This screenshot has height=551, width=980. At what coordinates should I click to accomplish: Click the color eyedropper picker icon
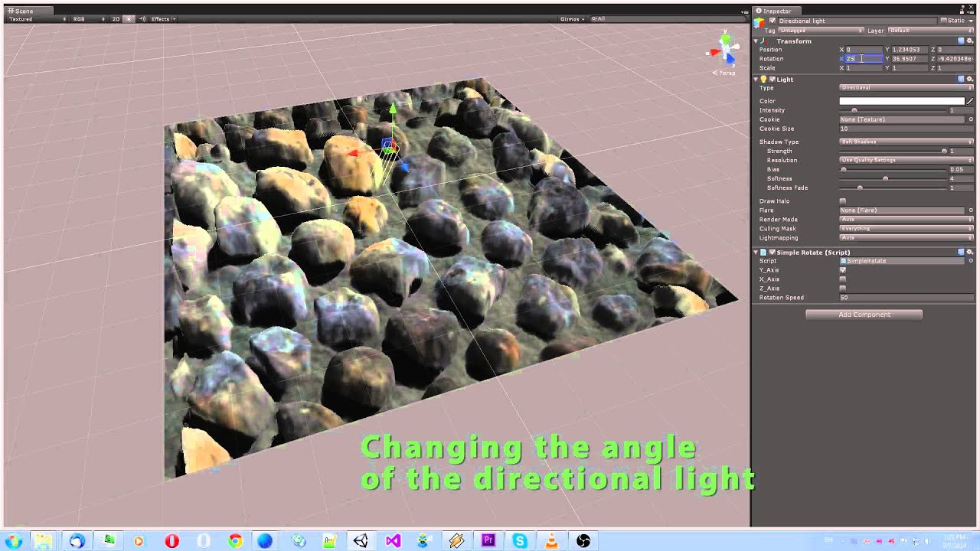(970, 101)
